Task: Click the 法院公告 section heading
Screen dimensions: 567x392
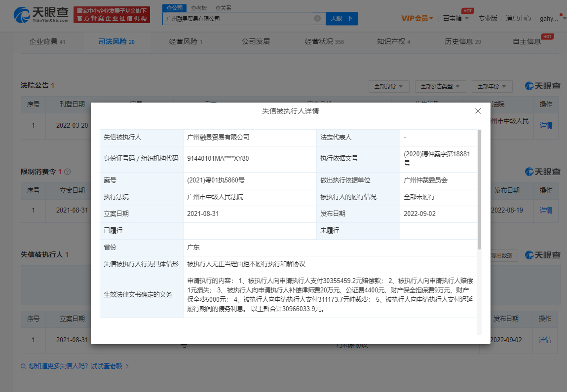Action: point(35,86)
